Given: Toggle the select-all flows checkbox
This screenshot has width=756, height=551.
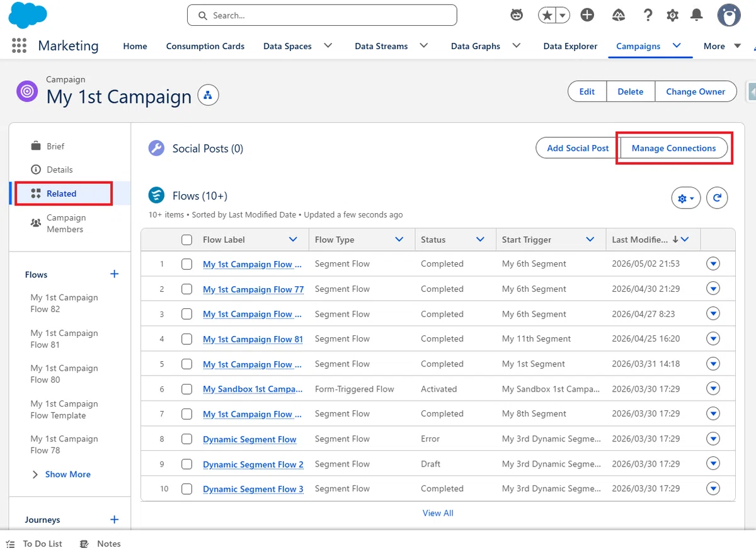Looking at the screenshot, I should coord(186,240).
